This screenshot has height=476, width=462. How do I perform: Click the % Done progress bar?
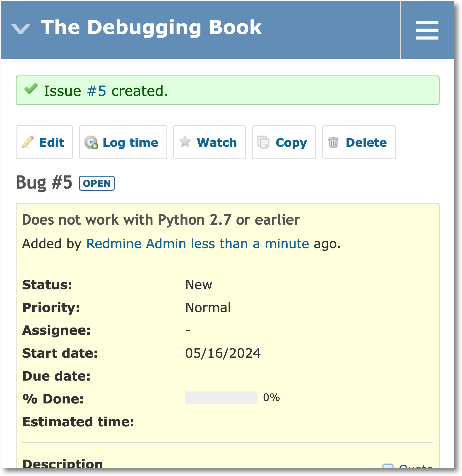pyautogui.click(x=221, y=398)
